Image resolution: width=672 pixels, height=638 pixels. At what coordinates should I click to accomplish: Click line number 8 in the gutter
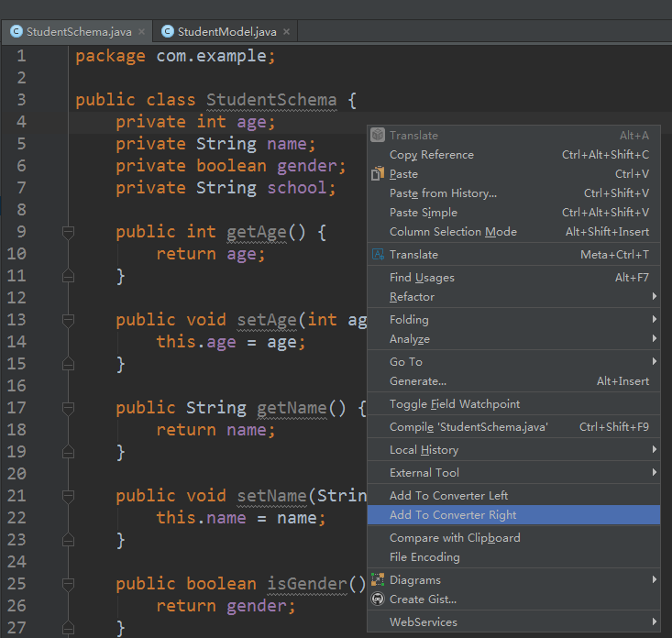(x=21, y=210)
